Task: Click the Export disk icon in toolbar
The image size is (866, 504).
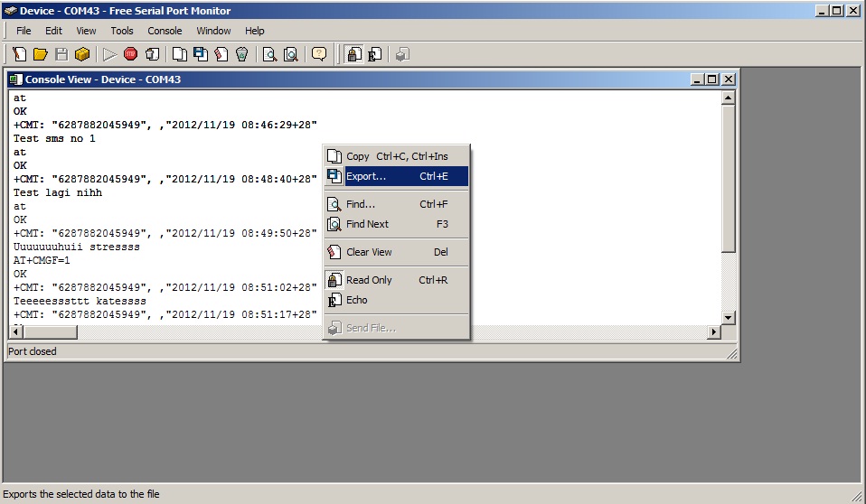Action: click(200, 54)
